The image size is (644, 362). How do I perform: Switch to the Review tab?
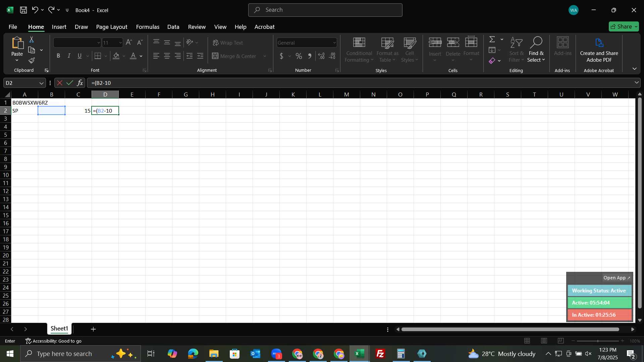coord(197,27)
